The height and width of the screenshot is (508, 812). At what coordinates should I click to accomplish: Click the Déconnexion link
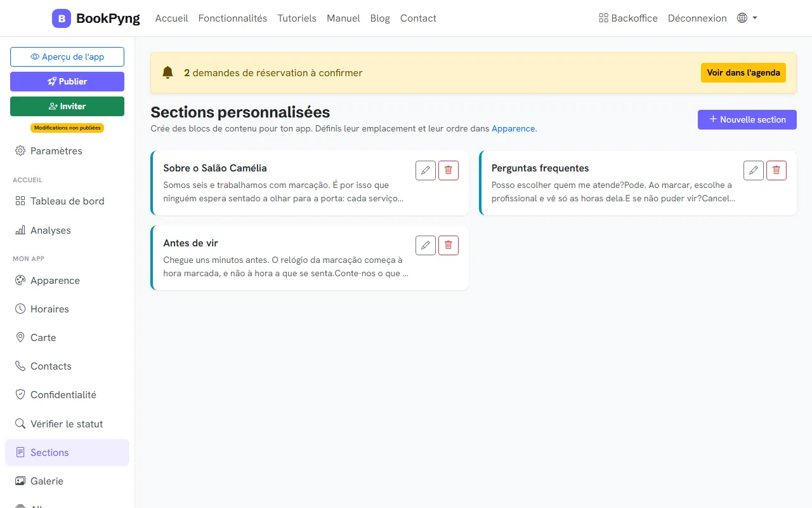697,18
